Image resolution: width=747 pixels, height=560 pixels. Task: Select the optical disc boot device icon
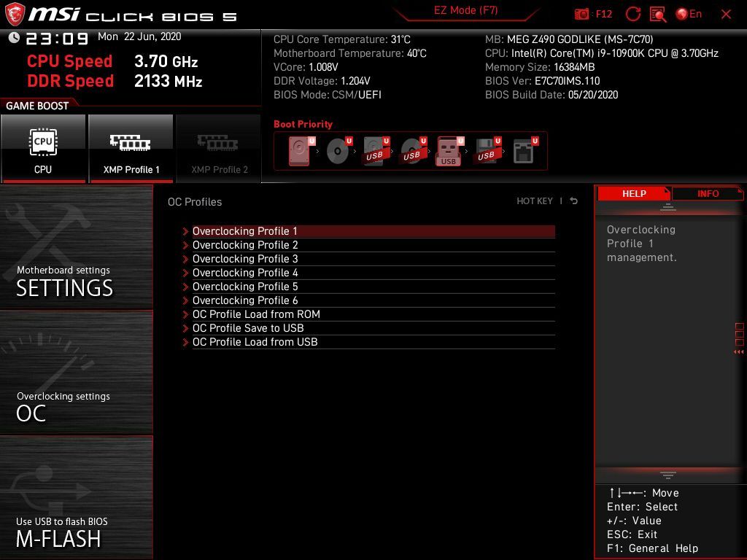[x=339, y=151]
